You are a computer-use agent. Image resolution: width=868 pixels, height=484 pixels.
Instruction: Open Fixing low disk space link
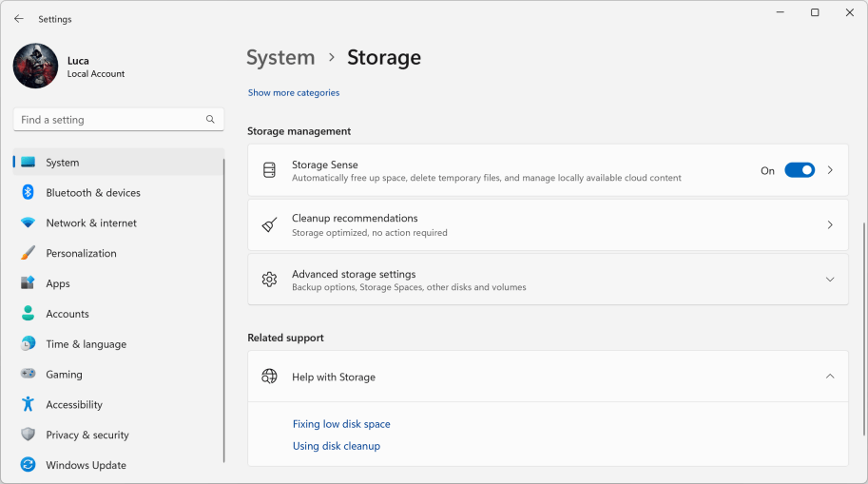(341, 424)
